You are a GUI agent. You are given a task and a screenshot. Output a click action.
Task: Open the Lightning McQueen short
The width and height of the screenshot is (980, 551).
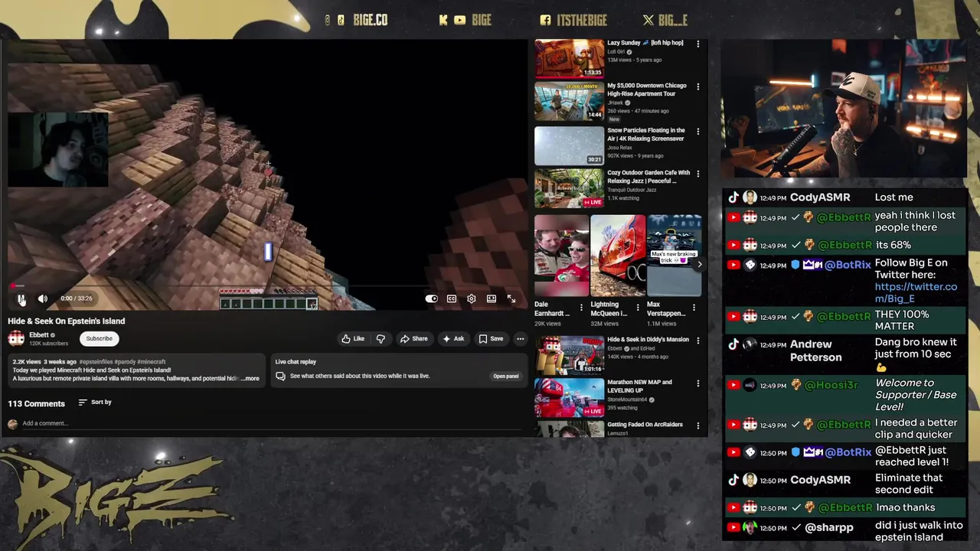point(618,256)
